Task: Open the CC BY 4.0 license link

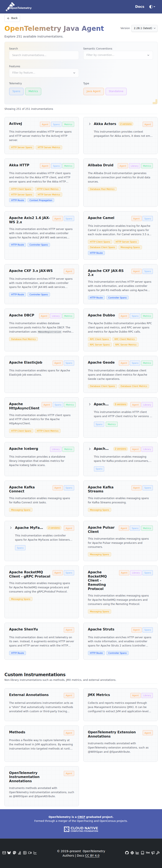Action: (92, 856)
